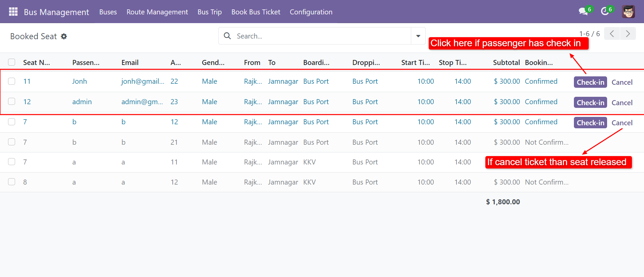Click the admin@gm... email cell
This screenshot has height=277, width=644.
(x=142, y=102)
